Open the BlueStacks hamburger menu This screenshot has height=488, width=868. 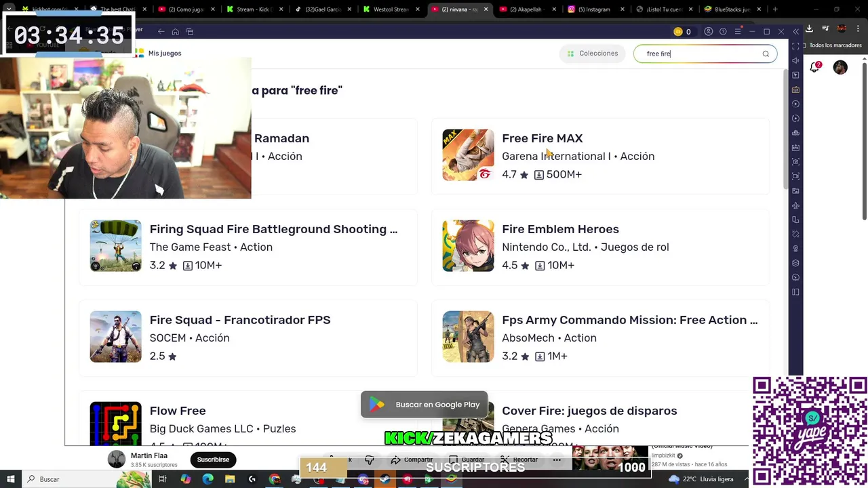[738, 32]
